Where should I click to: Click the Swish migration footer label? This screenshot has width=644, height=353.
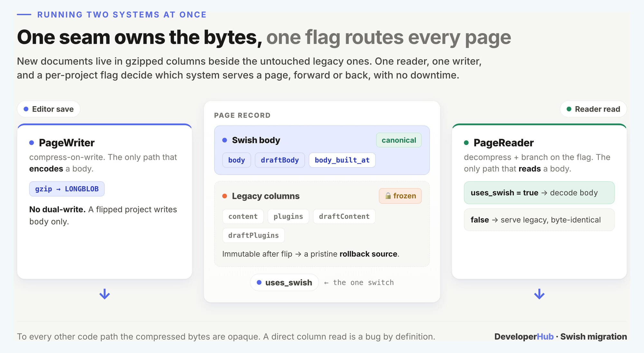pos(593,337)
